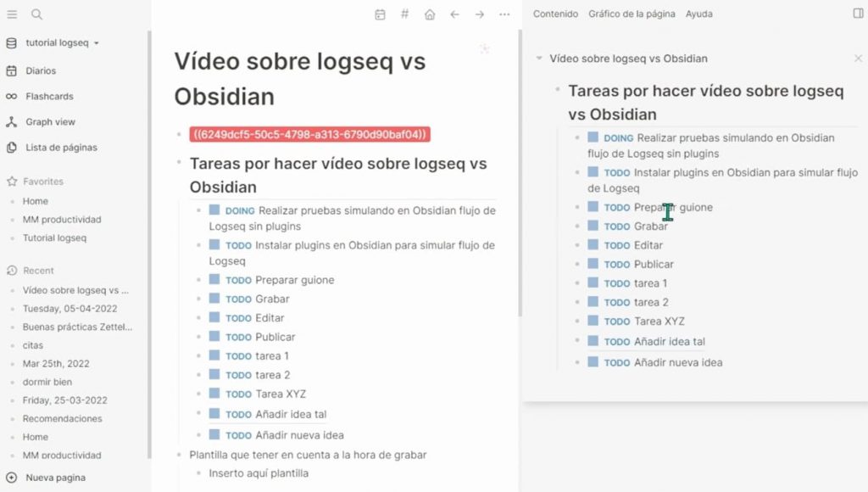The height and width of the screenshot is (492, 868).
Task: Click TODO marker of Grabar in main page
Action: tap(238, 299)
